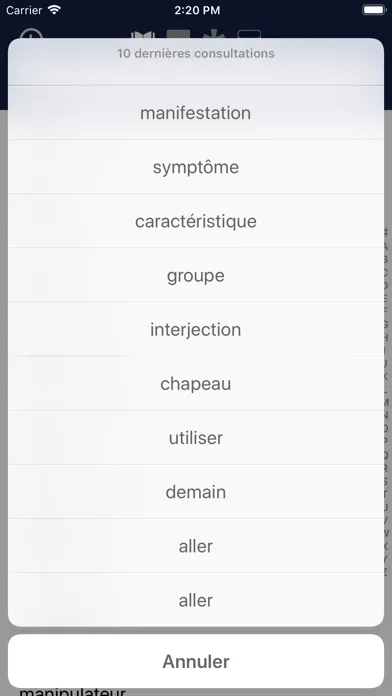Tap the manipulateur word in background list

point(72,692)
